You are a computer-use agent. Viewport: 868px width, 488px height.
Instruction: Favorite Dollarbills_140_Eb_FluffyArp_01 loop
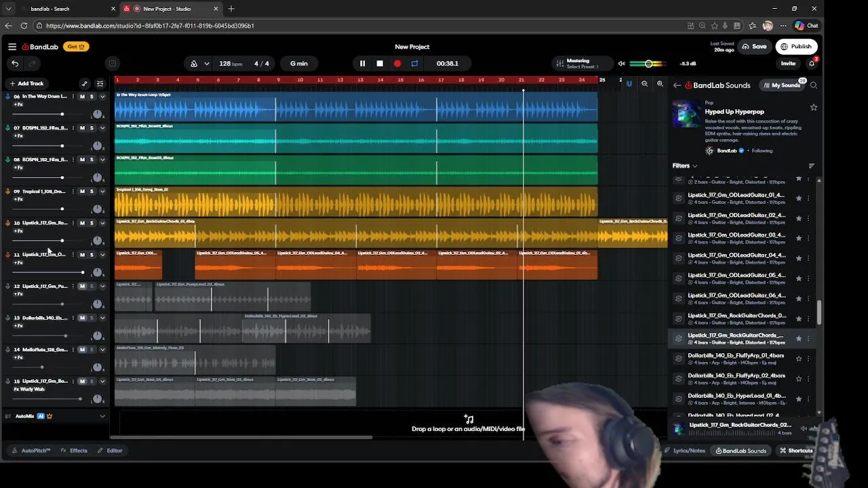coord(799,359)
